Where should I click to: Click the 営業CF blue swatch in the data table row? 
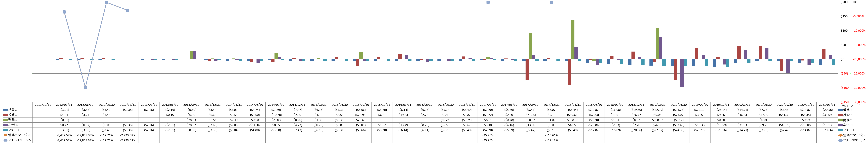[x=5, y=110]
